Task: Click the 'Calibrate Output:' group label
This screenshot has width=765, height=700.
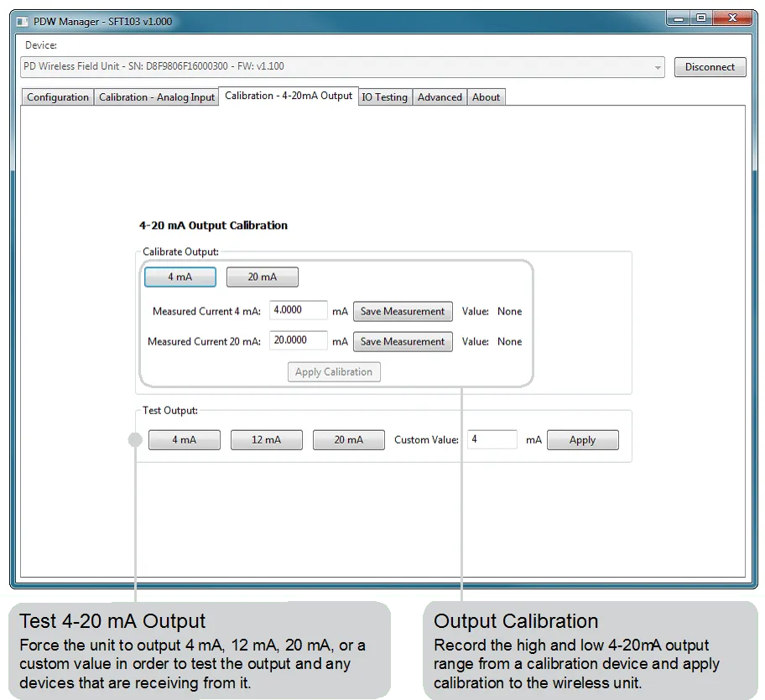Action: 180,252
